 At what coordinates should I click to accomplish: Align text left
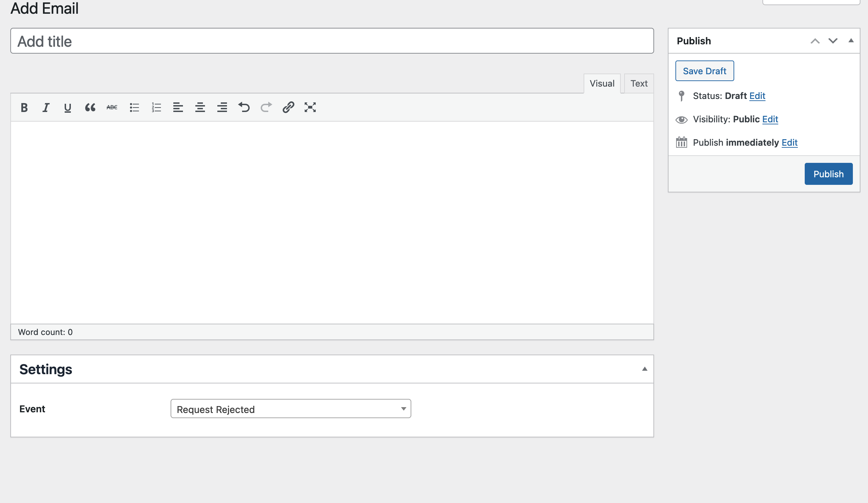pos(178,108)
